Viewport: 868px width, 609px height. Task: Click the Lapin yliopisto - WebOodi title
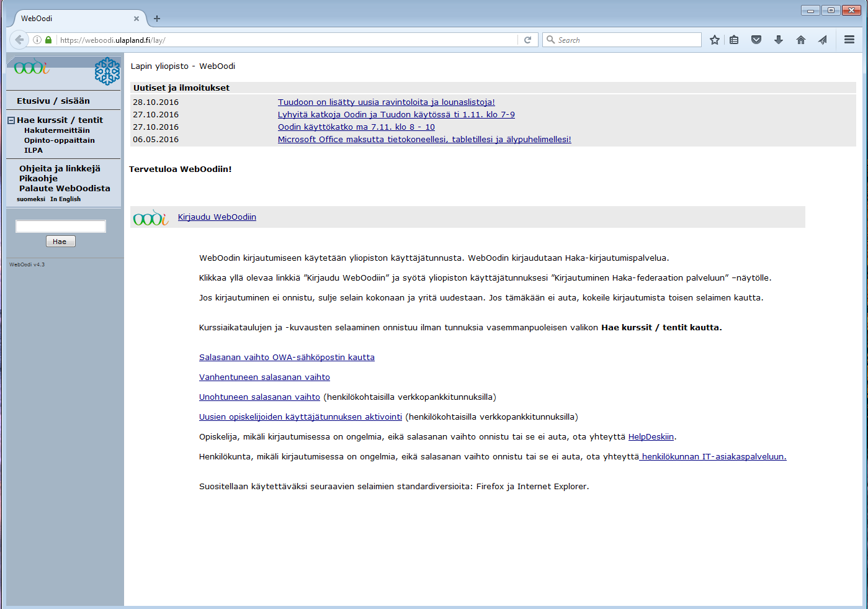pyautogui.click(x=183, y=66)
